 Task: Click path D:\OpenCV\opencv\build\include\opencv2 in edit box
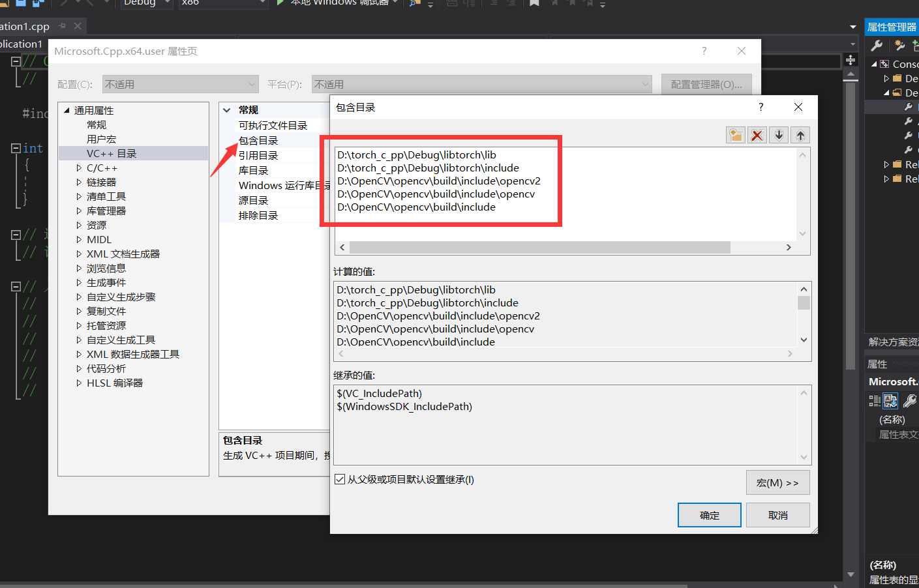point(439,181)
